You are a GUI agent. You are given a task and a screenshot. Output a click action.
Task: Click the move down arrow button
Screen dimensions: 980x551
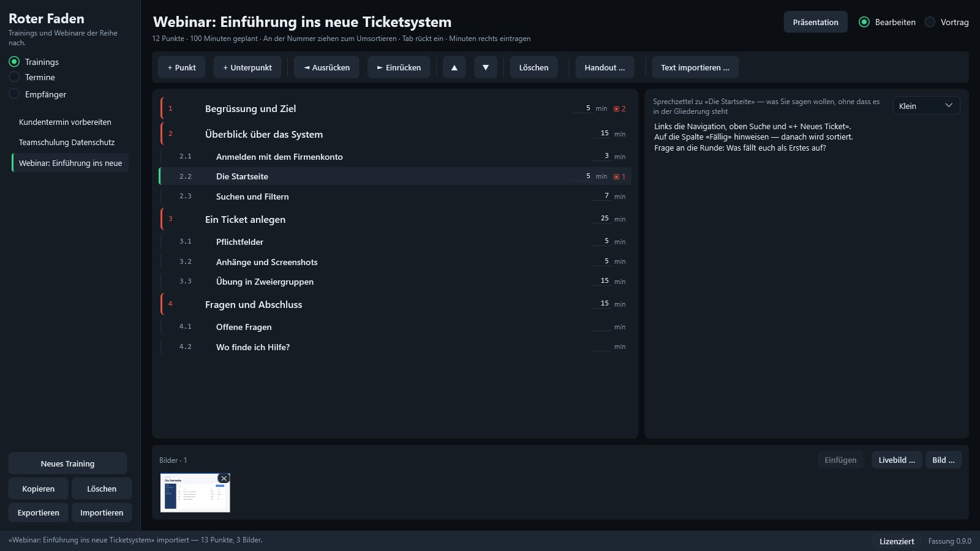pyautogui.click(x=486, y=67)
